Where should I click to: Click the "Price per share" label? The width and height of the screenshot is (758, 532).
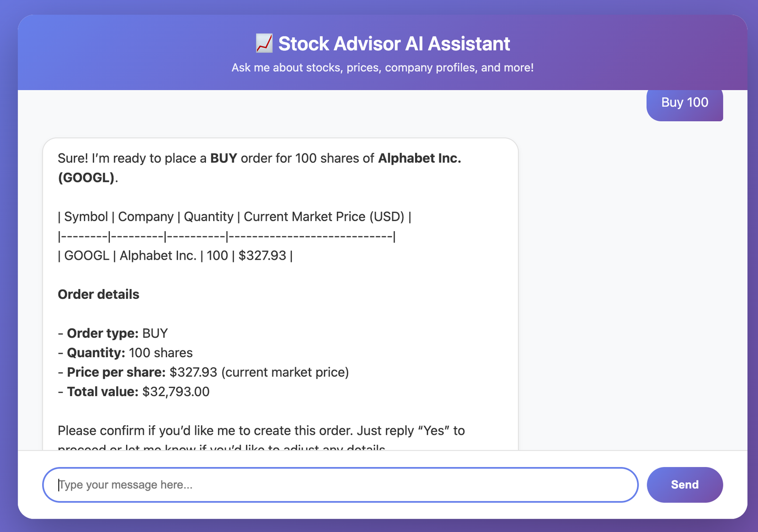[x=116, y=372]
